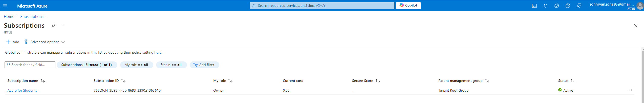Open the help question mark menu
Image resolution: width=644 pixels, height=103 pixels.
(568, 6)
